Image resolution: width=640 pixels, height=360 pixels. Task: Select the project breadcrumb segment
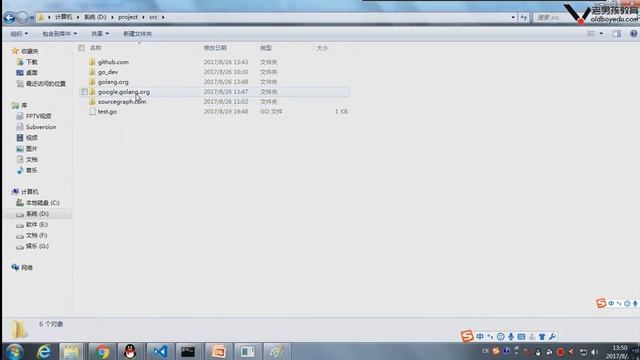click(128, 17)
